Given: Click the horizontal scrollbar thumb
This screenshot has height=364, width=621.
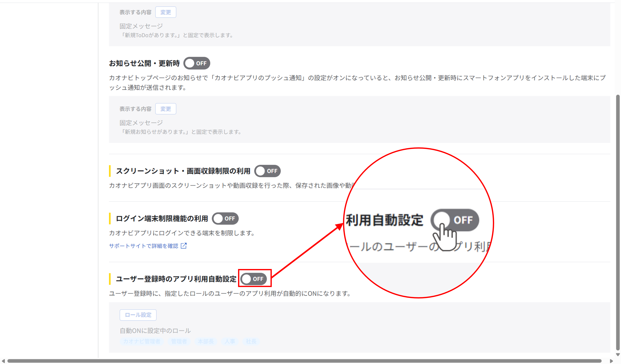Looking at the screenshot, I should click(x=304, y=361).
